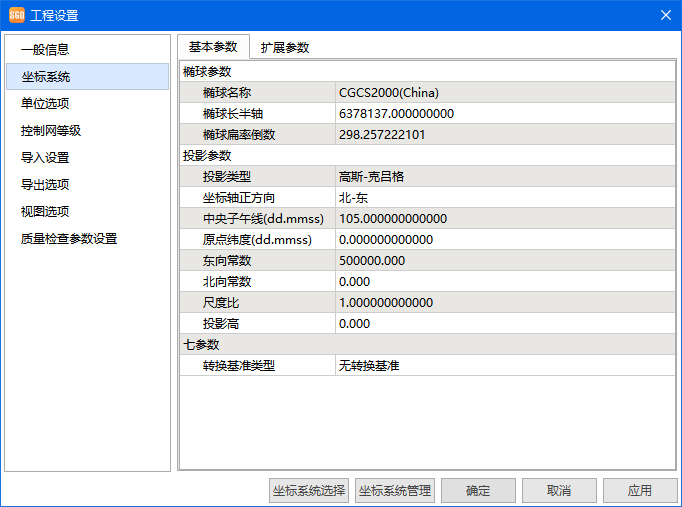Switch to the 基本参数 tab
This screenshot has width=682, height=507.
[x=213, y=47]
